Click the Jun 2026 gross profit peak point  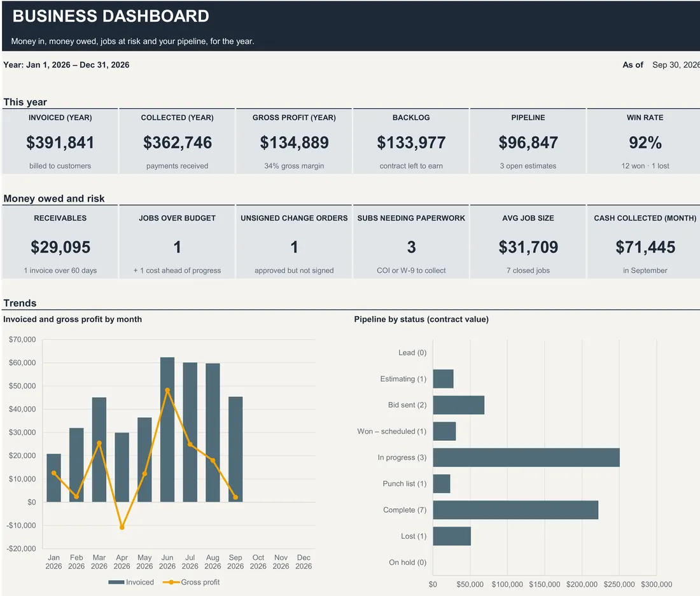pos(167,391)
